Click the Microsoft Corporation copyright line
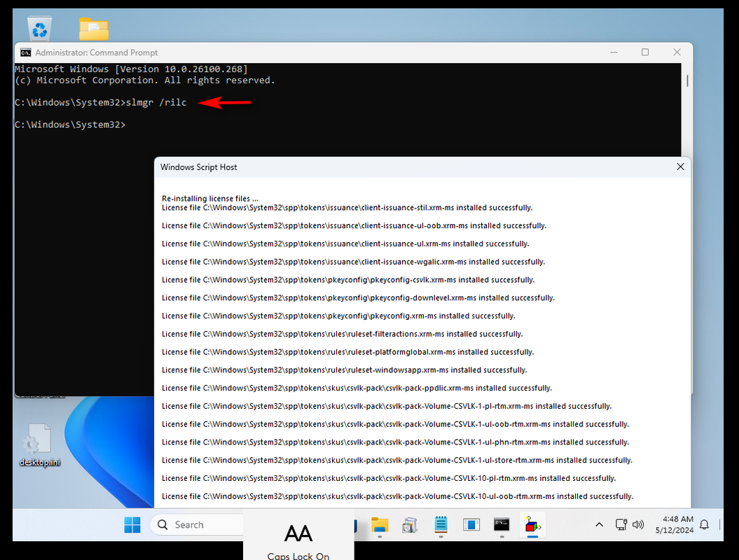Screen dimensions: 739x560 click(145, 80)
